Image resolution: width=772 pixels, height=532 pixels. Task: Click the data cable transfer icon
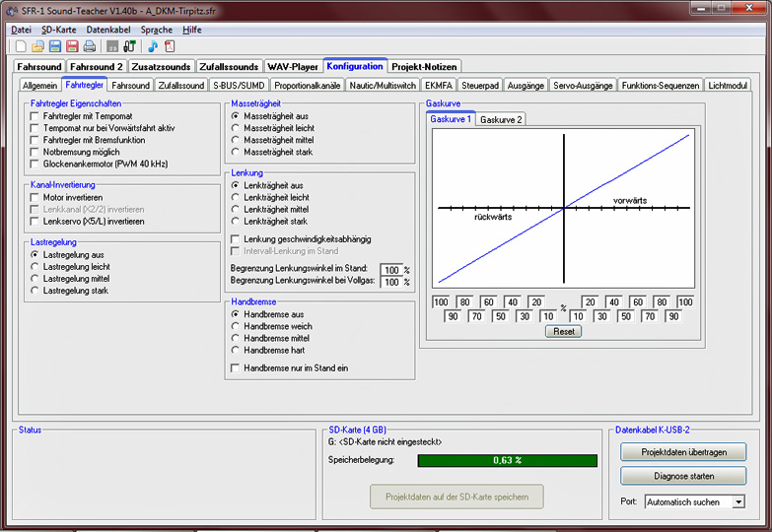[129, 46]
